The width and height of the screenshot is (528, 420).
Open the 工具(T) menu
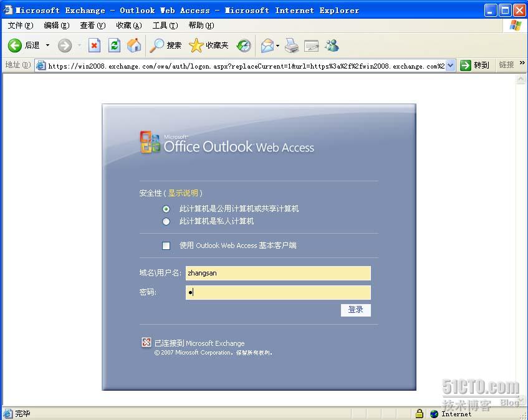[165, 26]
